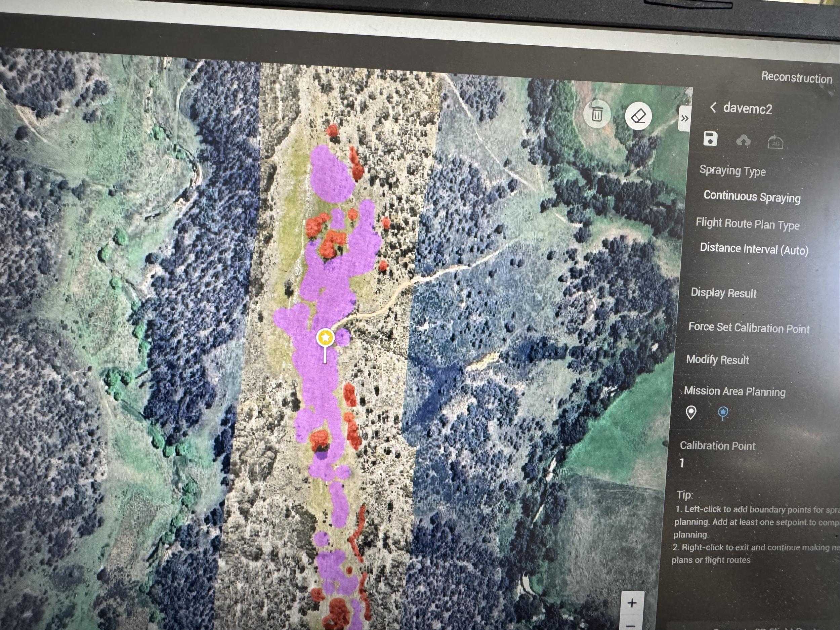Select the white boundary point pin icon
This screenshot has width=840, height=630.
tap(691, 412)
